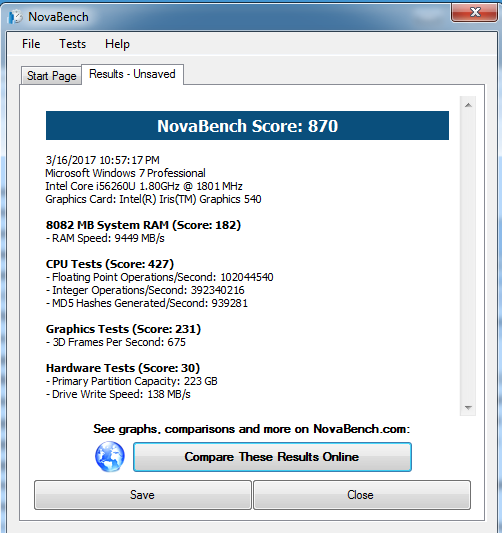Click Graphics Tests (Score: 231) heading
Image resolution: width=502 pixels, height=533 pixels.
point(123,329)
